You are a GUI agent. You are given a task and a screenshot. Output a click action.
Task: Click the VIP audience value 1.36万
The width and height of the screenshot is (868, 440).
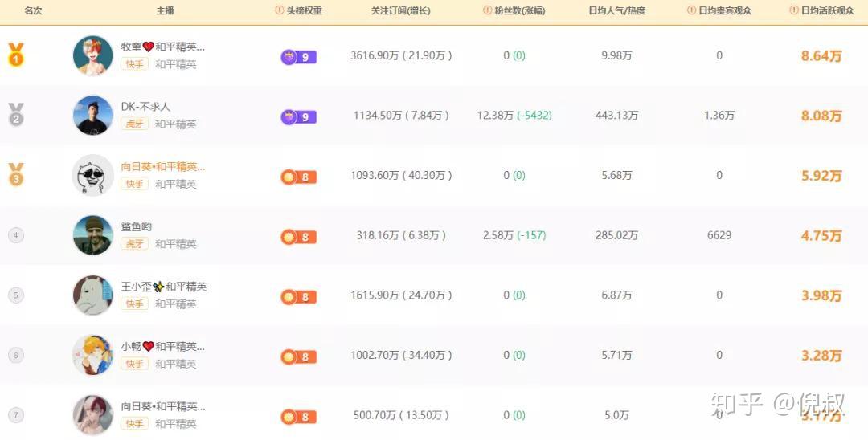click(x=719, y=115)
